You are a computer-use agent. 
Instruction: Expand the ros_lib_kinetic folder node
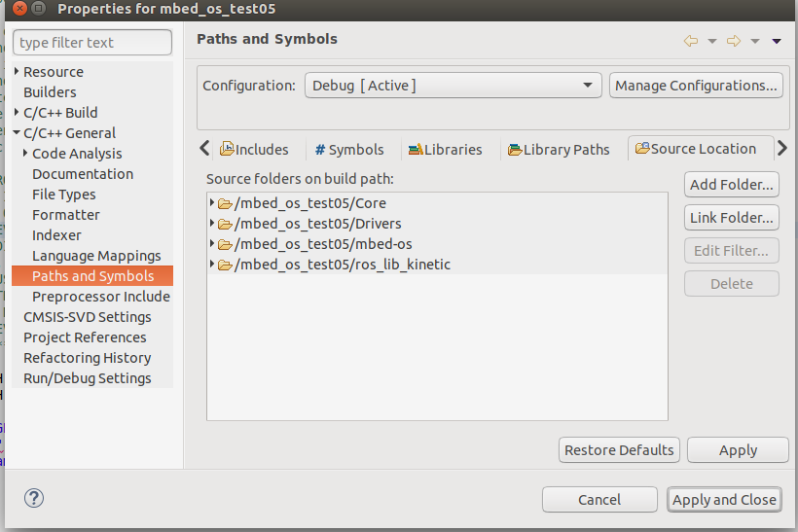coord(213,265)
